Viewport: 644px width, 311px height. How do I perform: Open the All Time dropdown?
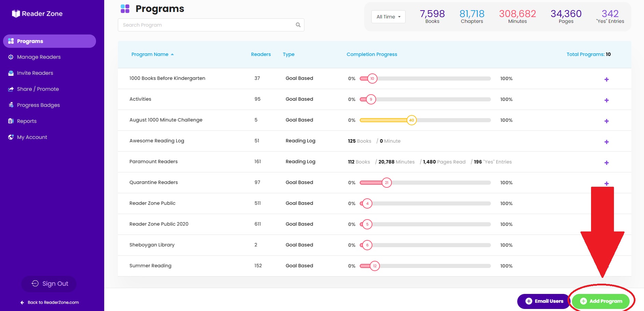388,17
